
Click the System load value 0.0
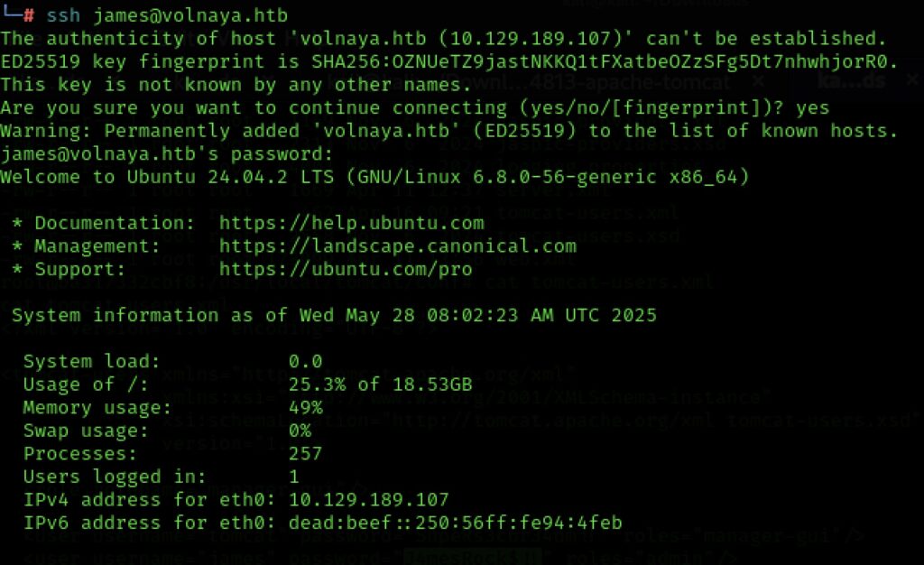coord(305,361)
